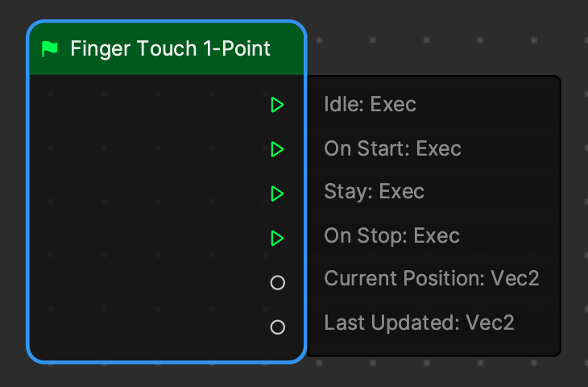Click the Last Updated: Vec2 label
This screenshot has height=387, width=588.
click(x=419, y=322)
